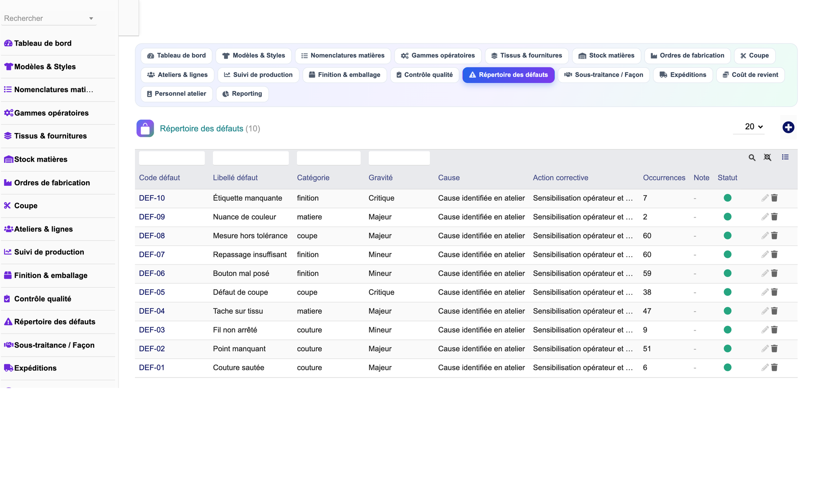
Task: Click the Répertoire des défauts page title
Action: coord(201,129)
